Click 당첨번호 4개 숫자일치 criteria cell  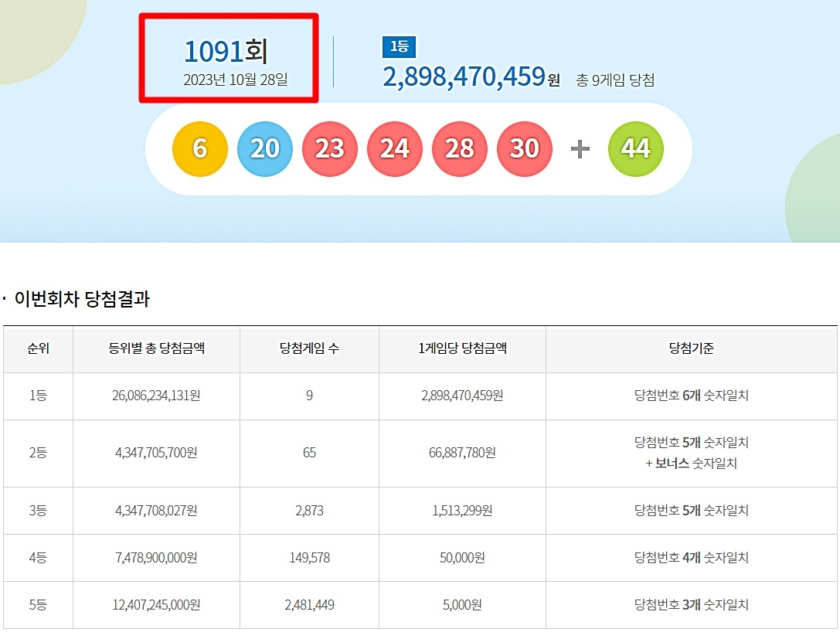[x=692, y=558]
